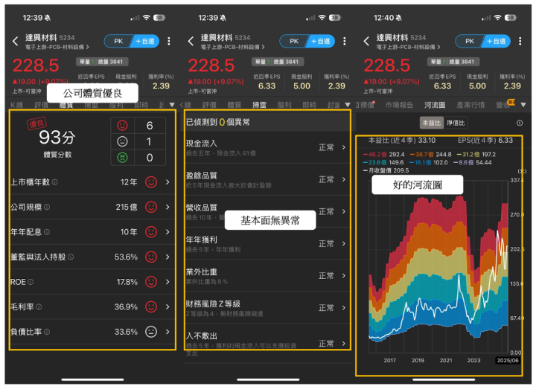Viewport: 536px width, 392px height.
Task: Switch to the K線 tab on the 體質 screen
Action: click(x=16, y=105)
